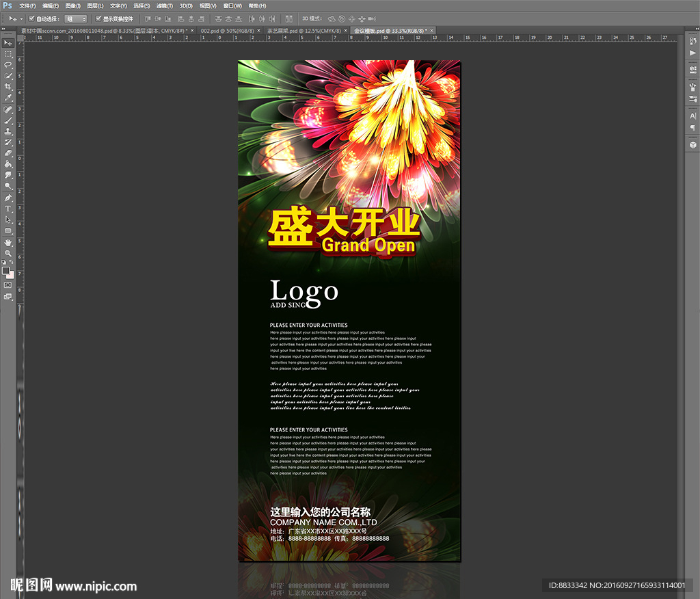700x599 pixels.
Task: Select the Horizontal Type tool
Action: coord(8,209)
